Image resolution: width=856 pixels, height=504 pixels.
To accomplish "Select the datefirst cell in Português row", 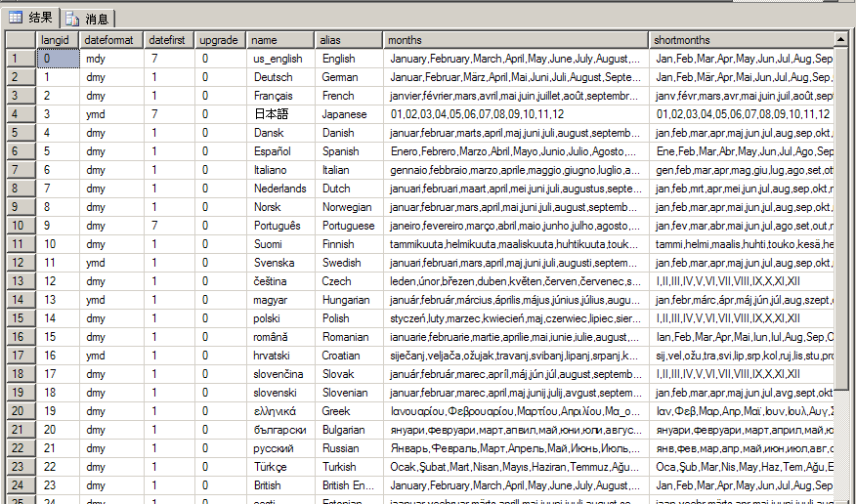I will pos(169,226).
